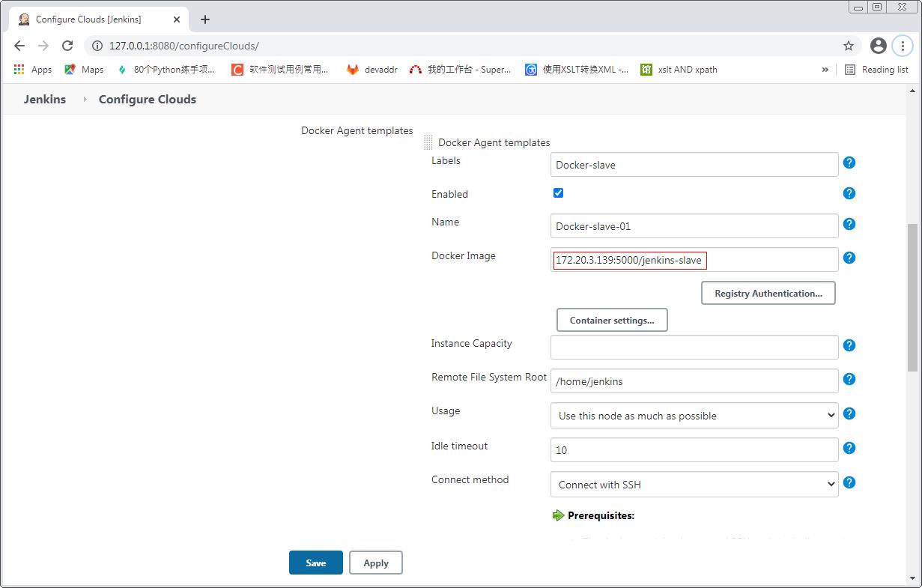The width and height of the screenshot is (922, 588).
Task: Focus the Remote File System Root field
Action: pos(694,381)
